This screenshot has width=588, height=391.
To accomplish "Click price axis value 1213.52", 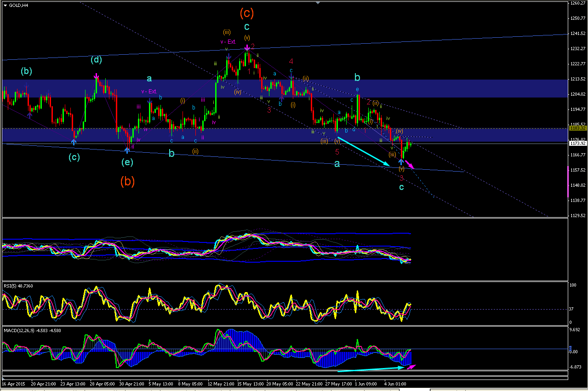I will tap(578, 79).
